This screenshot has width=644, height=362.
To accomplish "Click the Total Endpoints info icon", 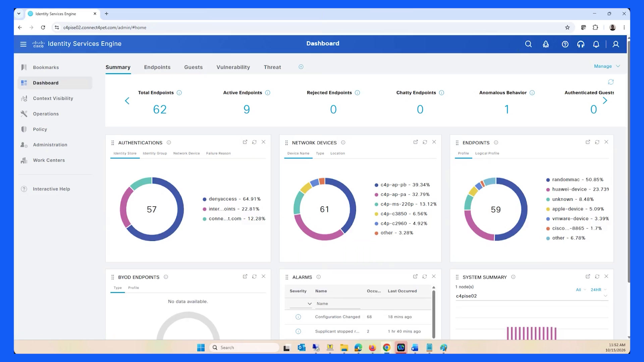I will pyautogui.click(x=179, y=93).
